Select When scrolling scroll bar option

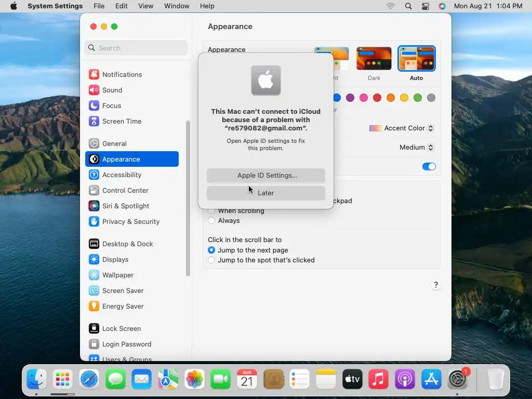211,211
